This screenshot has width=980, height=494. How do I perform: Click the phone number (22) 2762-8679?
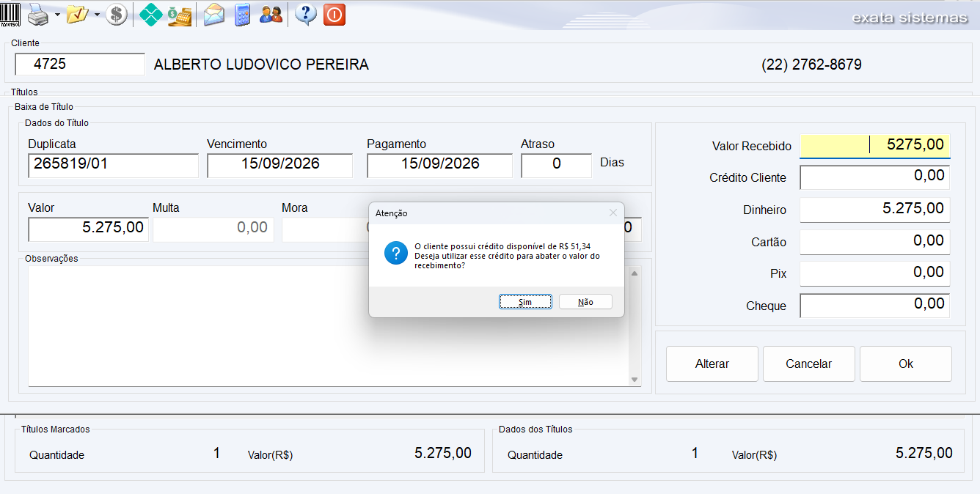pyautogui.click(x=811, y=64)
